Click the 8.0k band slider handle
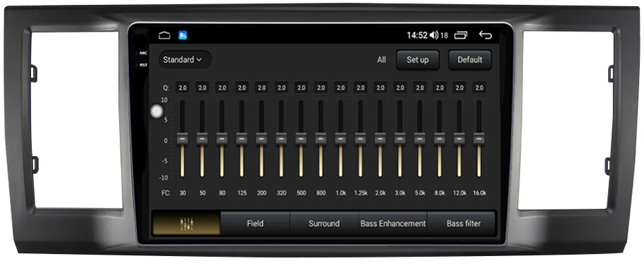Image resolution: width=644 pixels, height=268 pixels. pyautogui.click(x=440, y=139)
